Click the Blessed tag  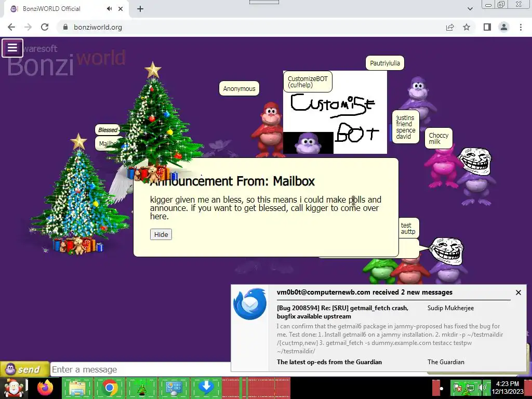108,130
